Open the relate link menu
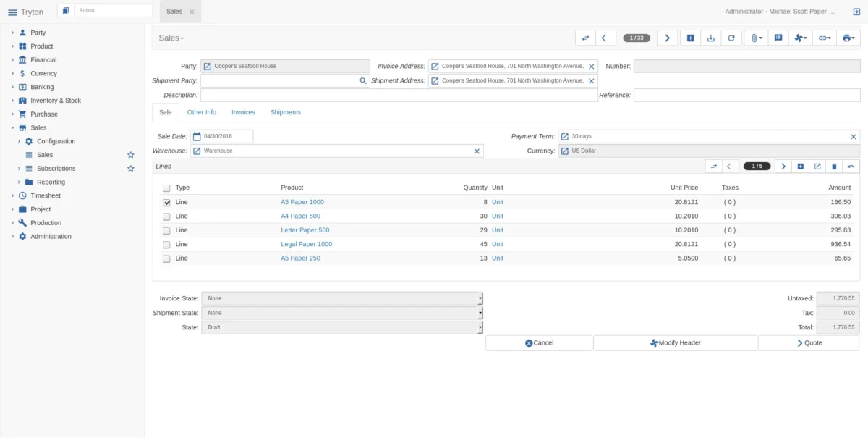Screen dimensions: 868x446 [824, 38]
